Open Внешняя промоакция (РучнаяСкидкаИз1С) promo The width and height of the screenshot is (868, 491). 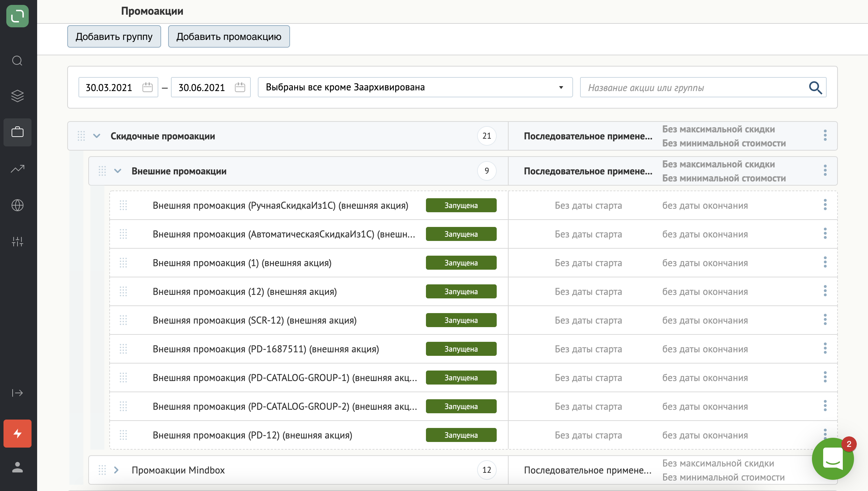pos(281,205)
